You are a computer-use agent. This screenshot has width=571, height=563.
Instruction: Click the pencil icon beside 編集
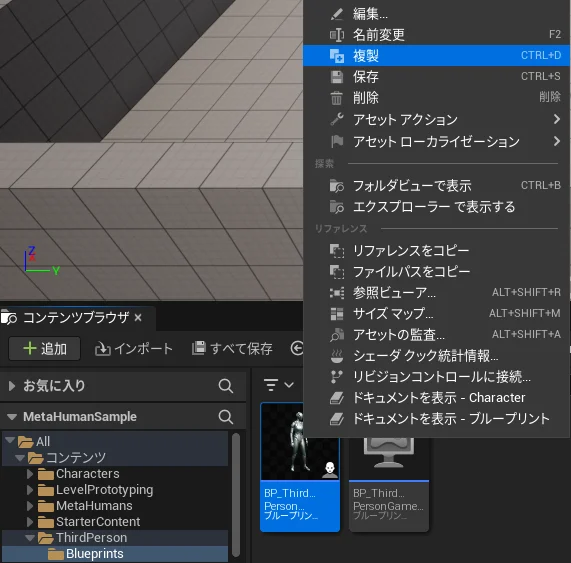point(336,14)
